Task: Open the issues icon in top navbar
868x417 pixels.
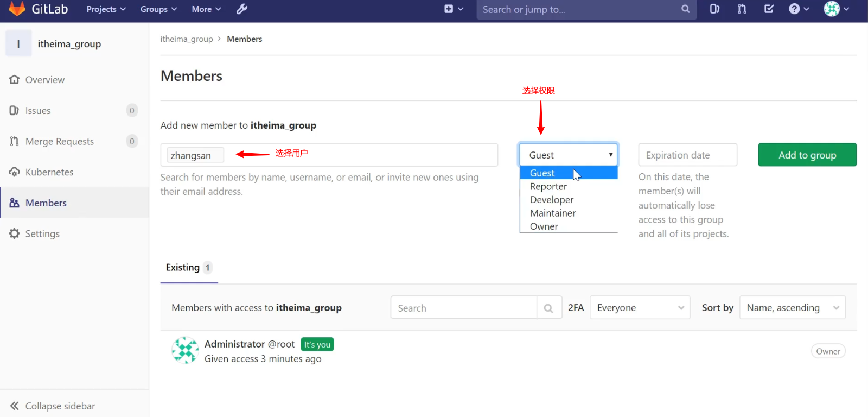Action: tap(714, 9)
